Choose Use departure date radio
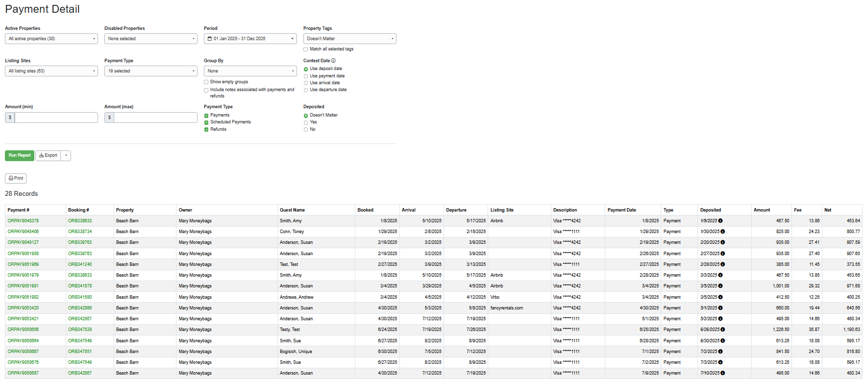Viewport: 868px width, 379px height. point(306,90)
